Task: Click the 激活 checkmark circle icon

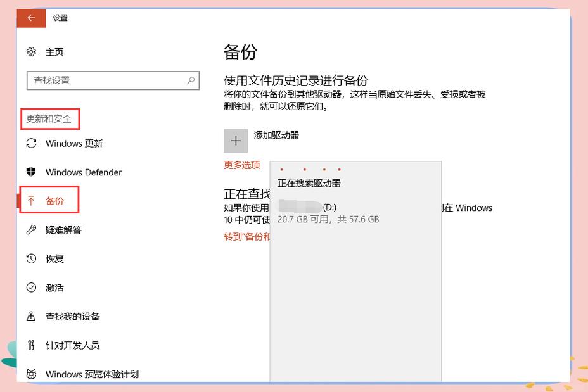Action: [31, 288]
